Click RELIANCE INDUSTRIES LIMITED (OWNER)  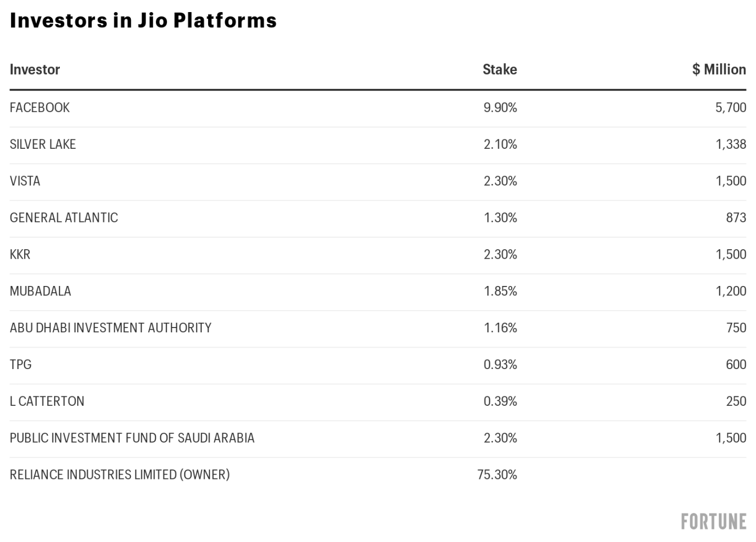click(x=120, y=475)
